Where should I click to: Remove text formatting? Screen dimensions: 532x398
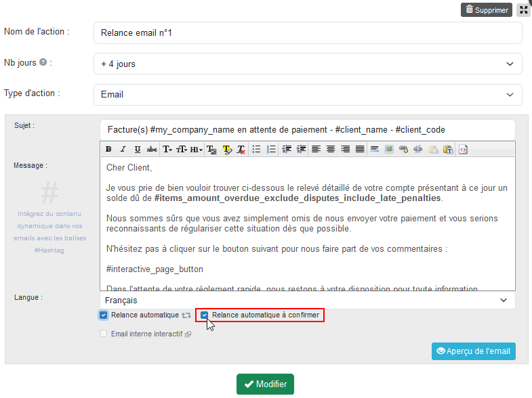pyautogui.click(x=241, y=150)
